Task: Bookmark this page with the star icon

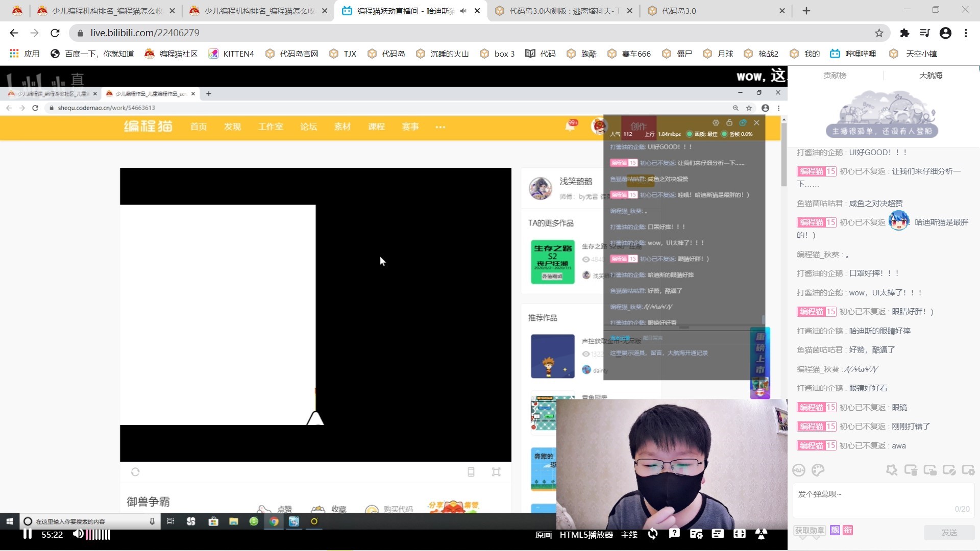Action: 879,33
